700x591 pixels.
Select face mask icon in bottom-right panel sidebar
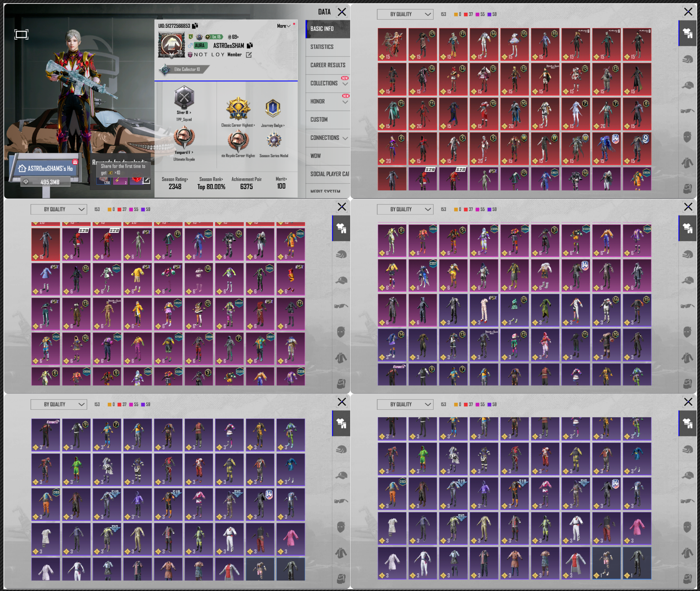687,527
